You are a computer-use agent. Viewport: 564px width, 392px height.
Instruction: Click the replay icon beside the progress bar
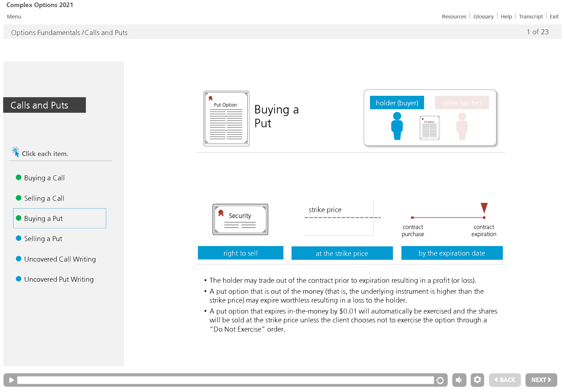(x=440, y=380)
